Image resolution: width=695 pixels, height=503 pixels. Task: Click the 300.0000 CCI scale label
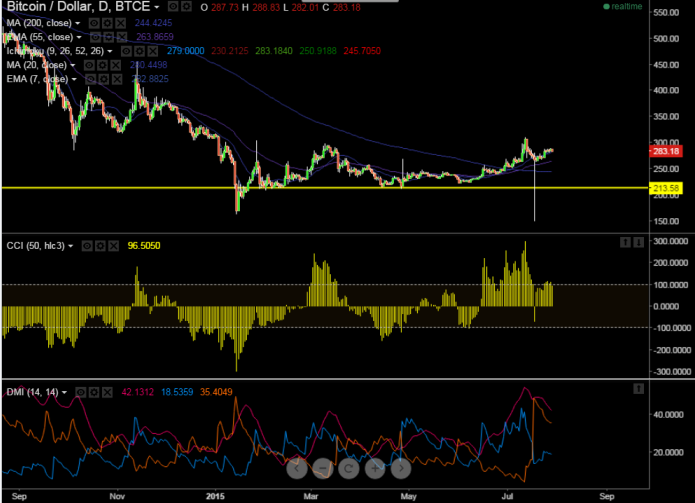point(671,242)
